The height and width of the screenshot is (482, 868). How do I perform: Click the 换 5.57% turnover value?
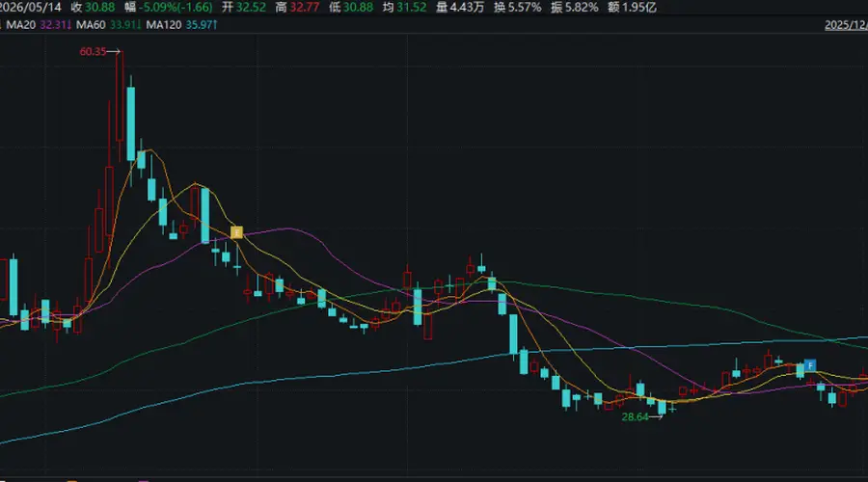[x=518, y=7]
